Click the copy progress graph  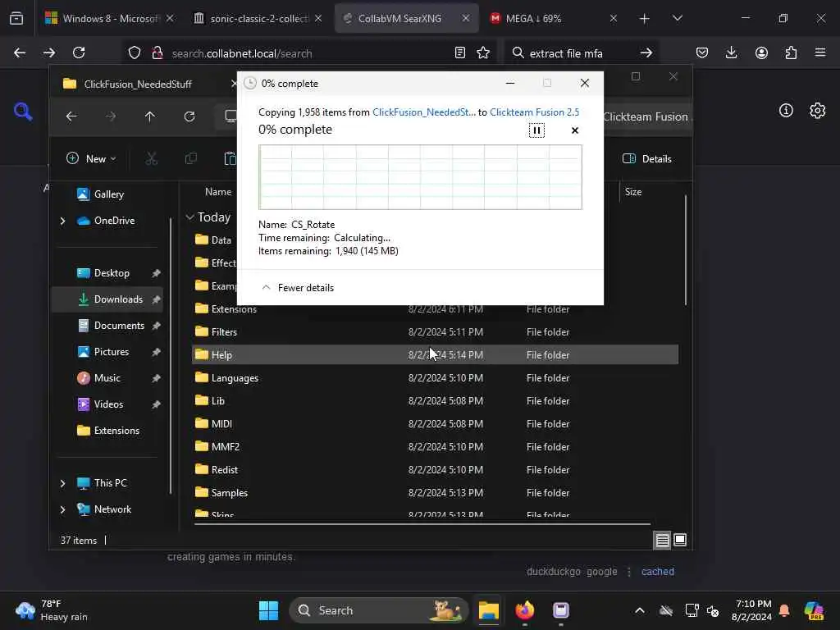click(420, 177)
